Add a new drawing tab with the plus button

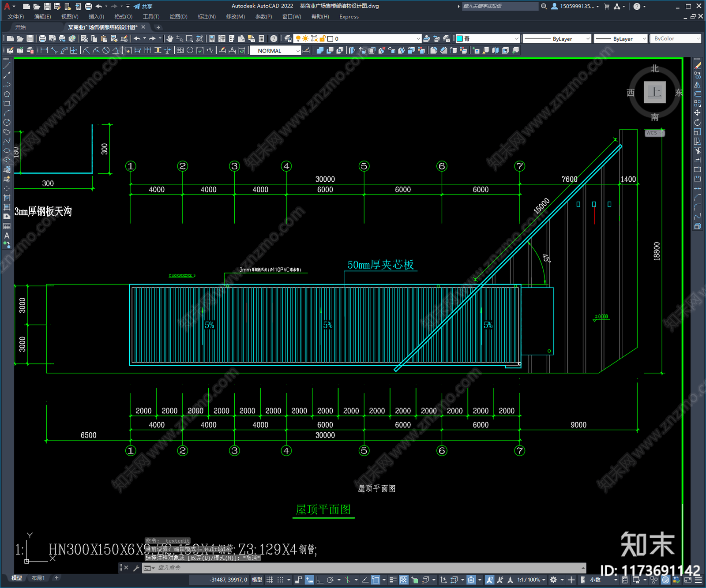point(158,27)
